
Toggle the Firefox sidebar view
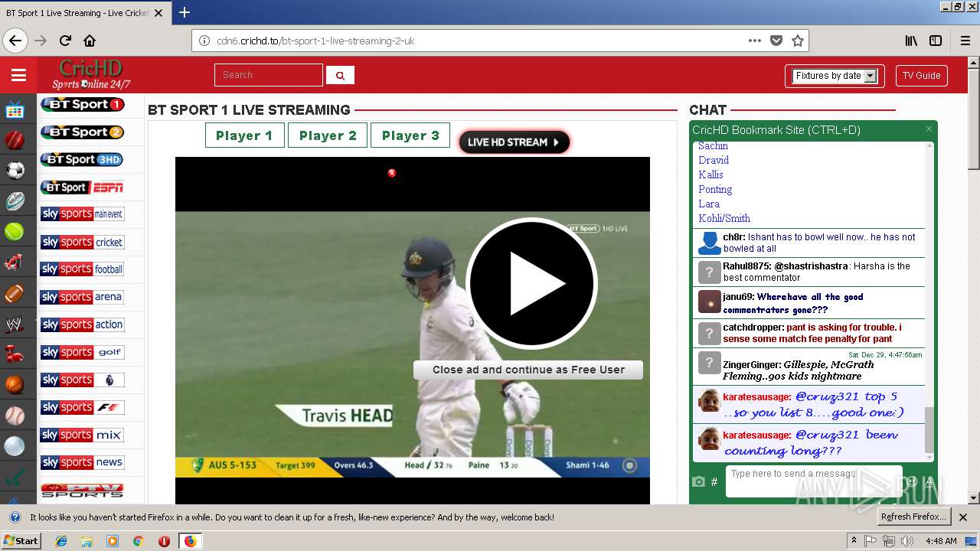(x=936, y=41)
